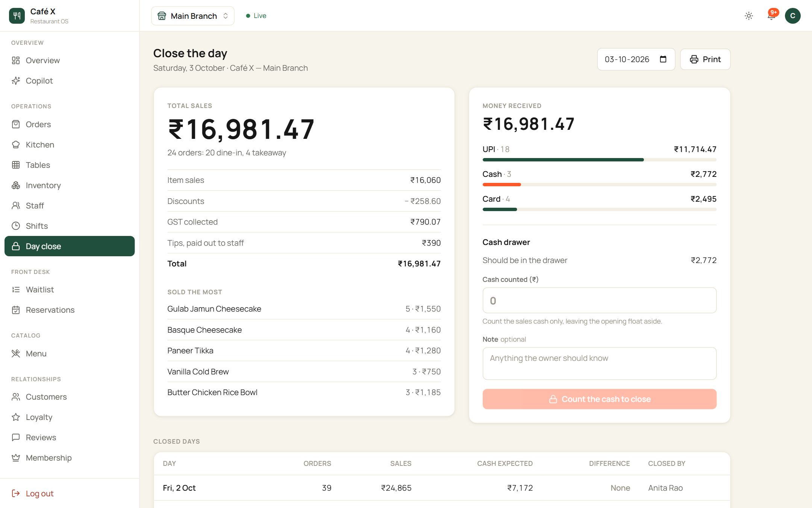This screenshot has width=812, height=508.
Task: Open the 03-10-2026 date field
Action: point(636,59)
